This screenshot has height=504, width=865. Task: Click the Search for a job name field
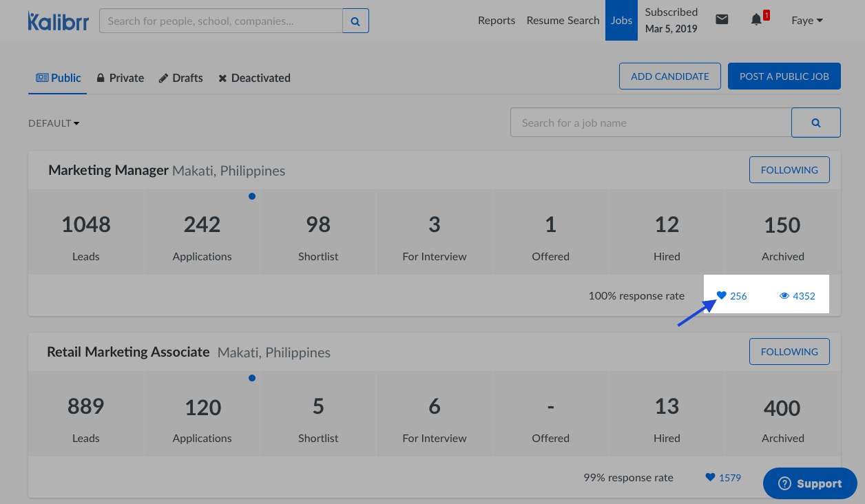click(650, 123)
